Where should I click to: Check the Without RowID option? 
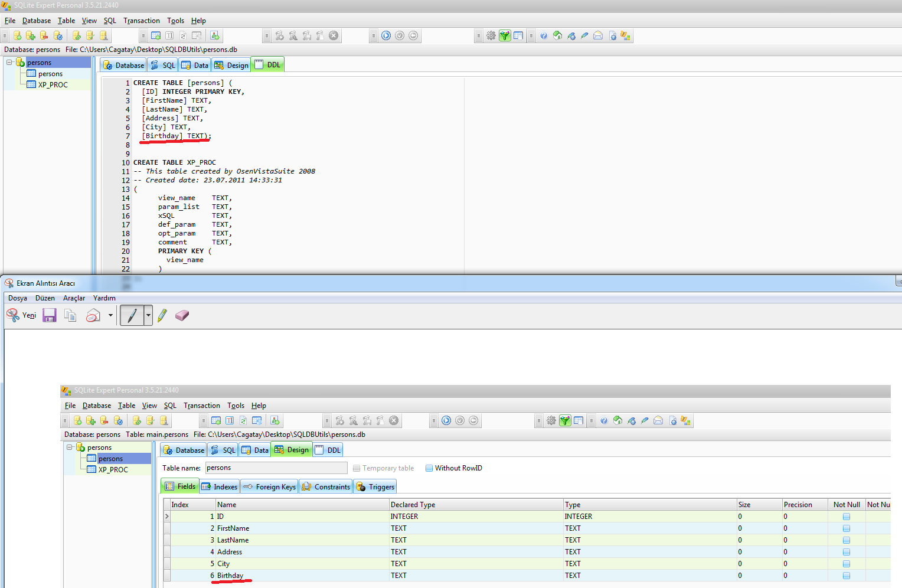tap(429, 468)
